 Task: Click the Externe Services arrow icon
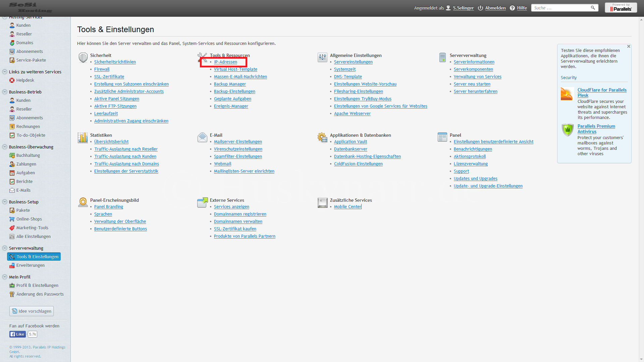(202, 202)
